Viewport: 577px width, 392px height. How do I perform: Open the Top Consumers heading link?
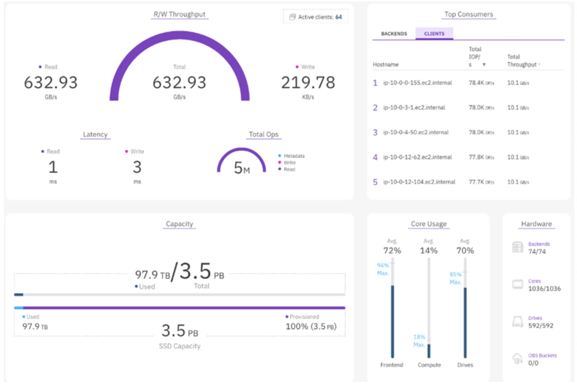(469, 14)
